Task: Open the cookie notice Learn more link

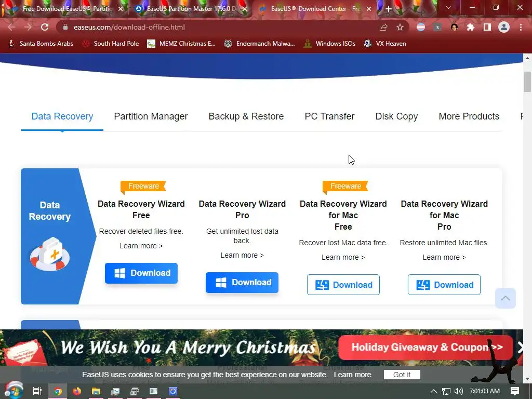Action: pyautogui.click(x=352, y=375)
